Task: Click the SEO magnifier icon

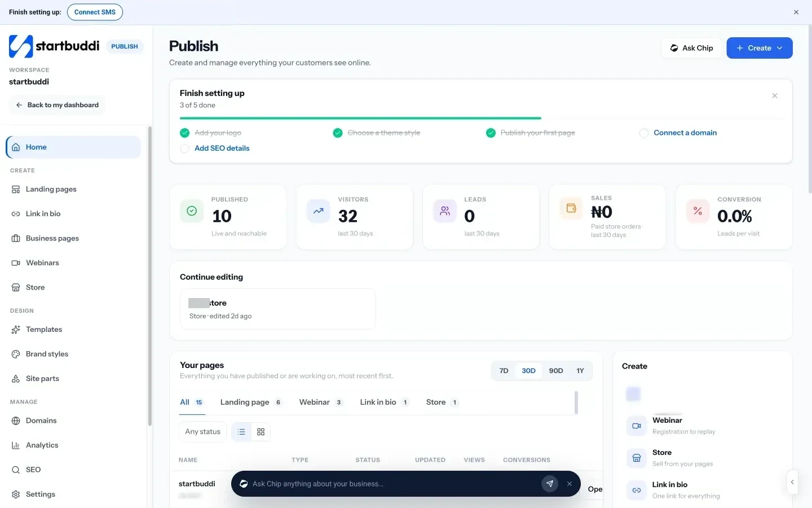Action: [x=16, y=470]
